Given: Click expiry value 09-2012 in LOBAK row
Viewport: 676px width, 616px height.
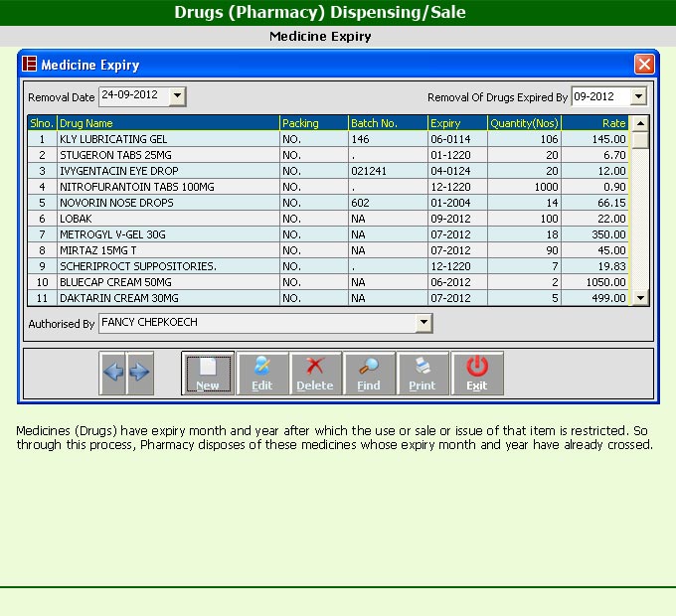Looking at the screenshot, I should [458, 219].
